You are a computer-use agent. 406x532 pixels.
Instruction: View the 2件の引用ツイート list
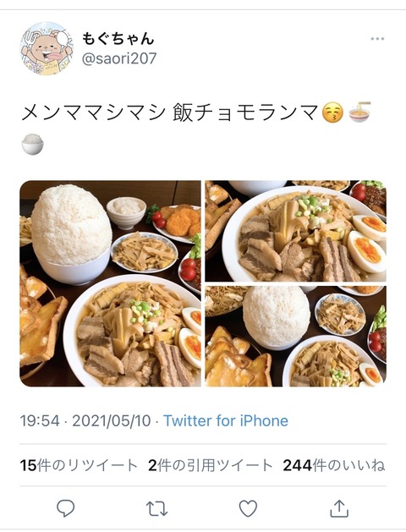click(x=211, y=465)
